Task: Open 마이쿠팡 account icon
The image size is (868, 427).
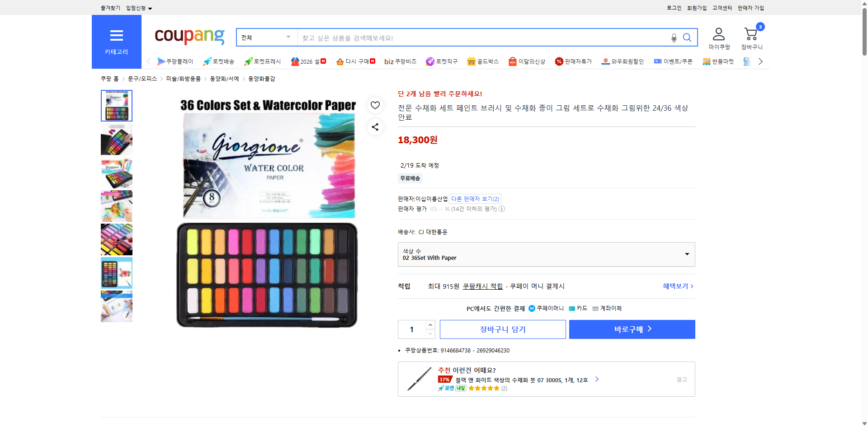Action: (718, 34)
